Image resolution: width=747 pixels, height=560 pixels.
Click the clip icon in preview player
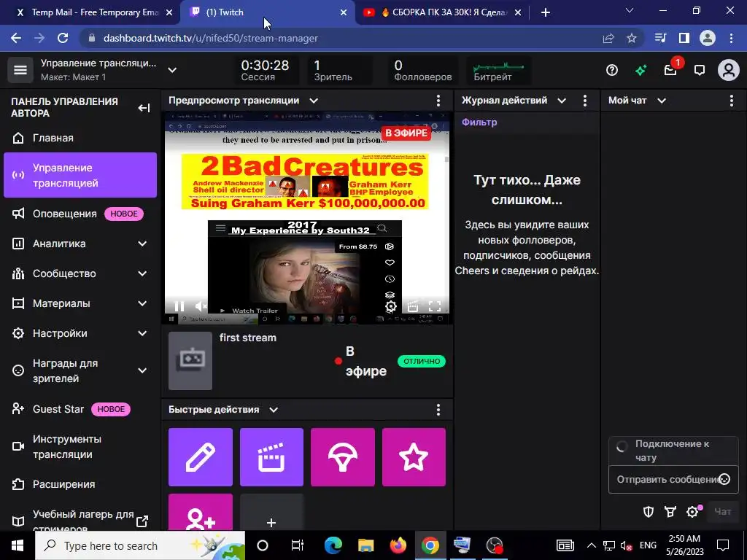tap(413, 307)
